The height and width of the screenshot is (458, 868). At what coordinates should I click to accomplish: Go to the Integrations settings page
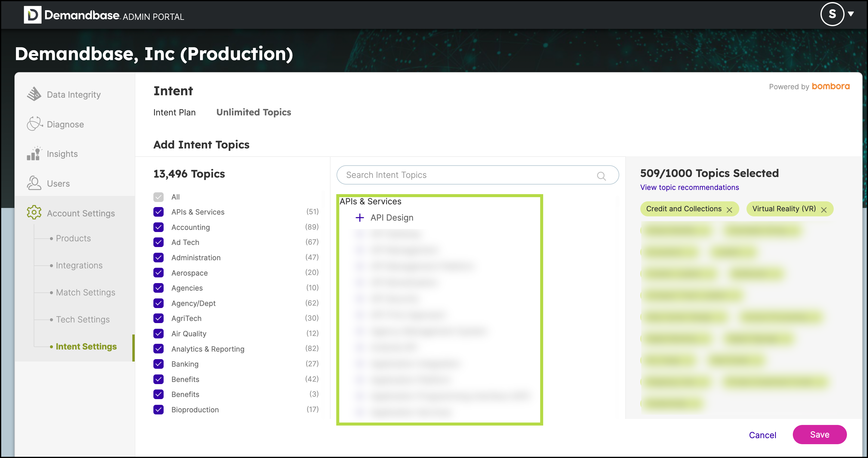coord(79,265)
